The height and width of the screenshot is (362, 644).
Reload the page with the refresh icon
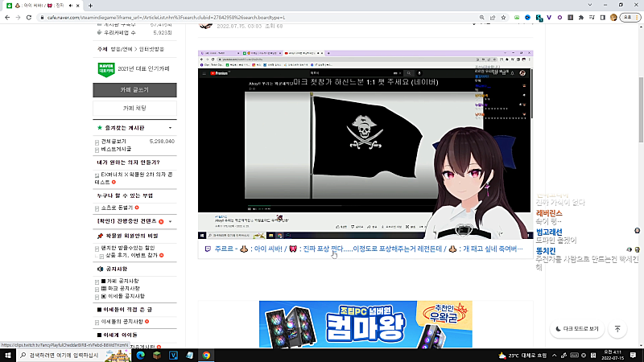point(29,18)
